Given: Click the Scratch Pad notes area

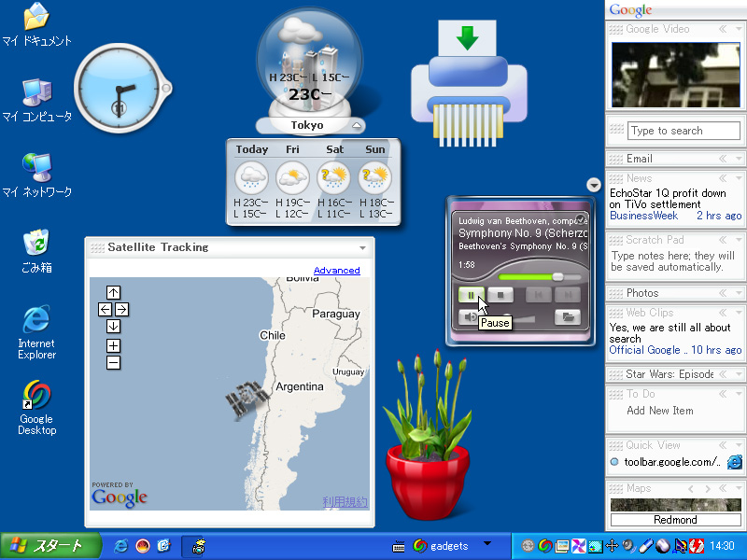Looking at the screenshot, I should coord(674,261).
